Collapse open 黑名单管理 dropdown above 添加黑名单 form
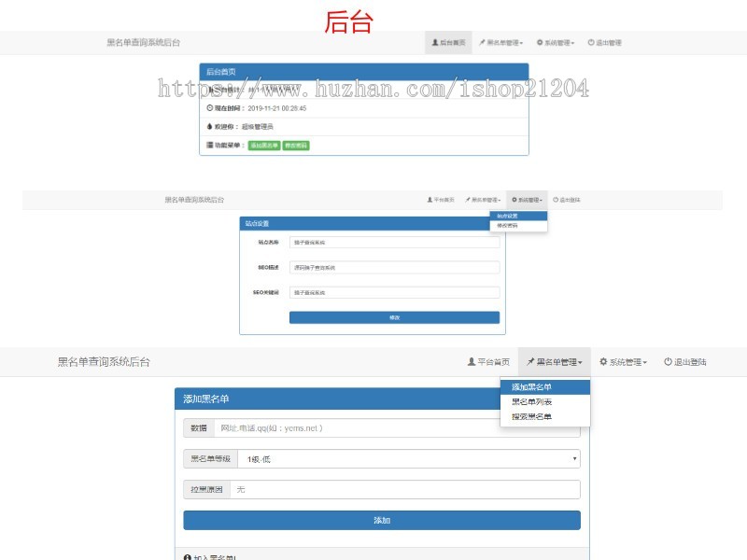The width and height of the screenshot is (747, 560). click(x=554, y=362)
